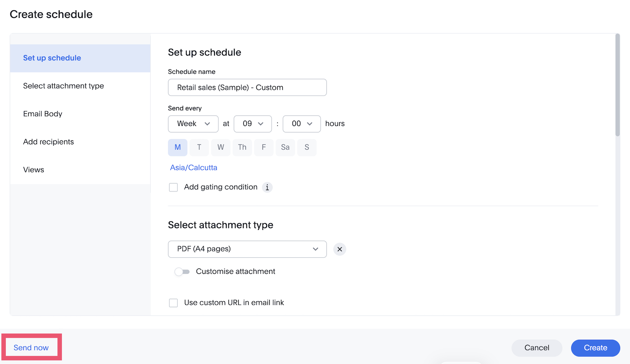
Task: Change timezone via Asia/Calcutta link
Action: click(193, 167)
